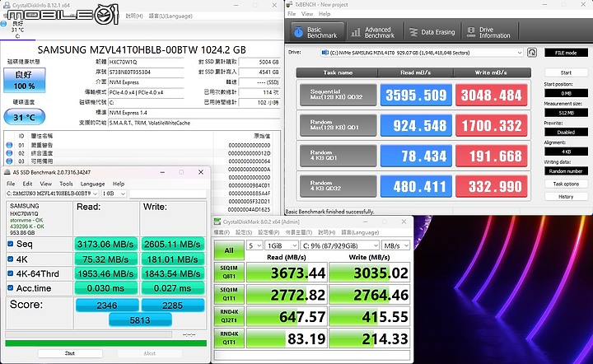The image size is (593, 364).
Task: Run the SEQ1M Q1T1 test in CrystalDiskMark
Action: tap(229, 294)
